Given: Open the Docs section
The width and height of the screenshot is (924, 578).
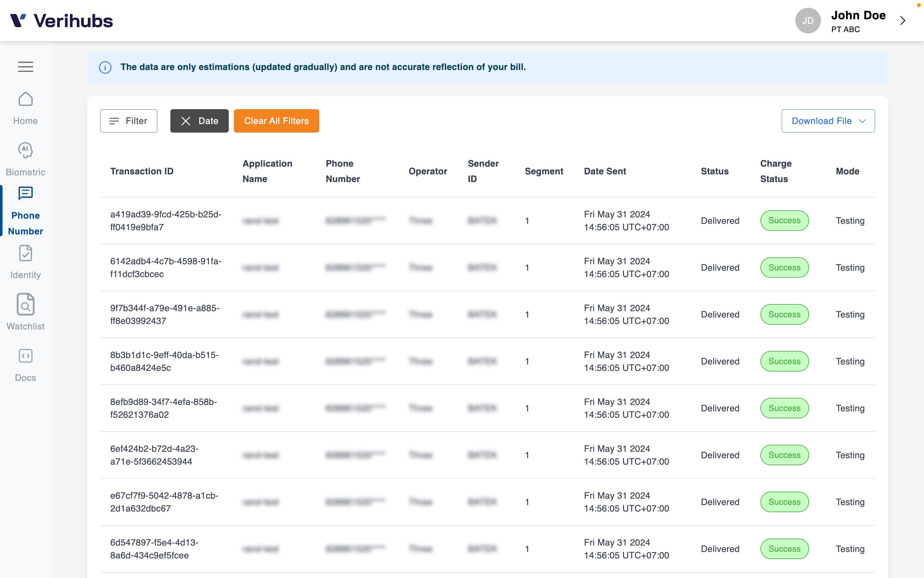Looking at the screenshot, I should 26,365.
